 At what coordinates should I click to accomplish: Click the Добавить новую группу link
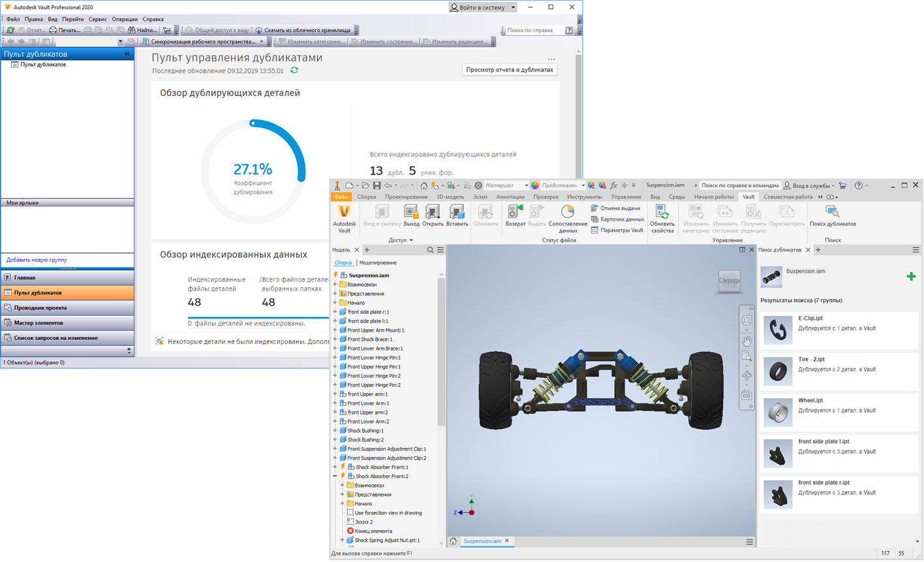[x=37, y=260]
